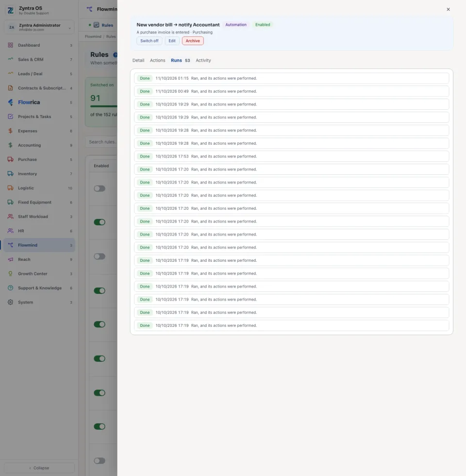The height and width of the screenshot is (476, 466).
Task: Open the Dashboard sidebar icon
Action: pos(10,45)
